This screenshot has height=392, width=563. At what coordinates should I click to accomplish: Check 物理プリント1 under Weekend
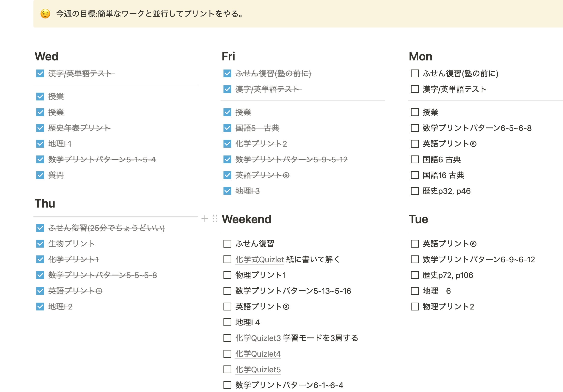pos(227,275)
